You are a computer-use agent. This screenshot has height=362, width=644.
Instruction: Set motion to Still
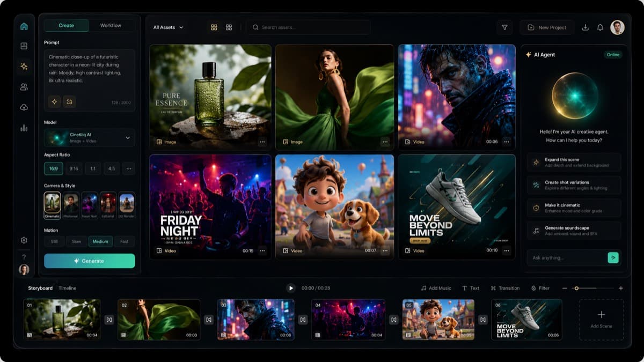54,242
